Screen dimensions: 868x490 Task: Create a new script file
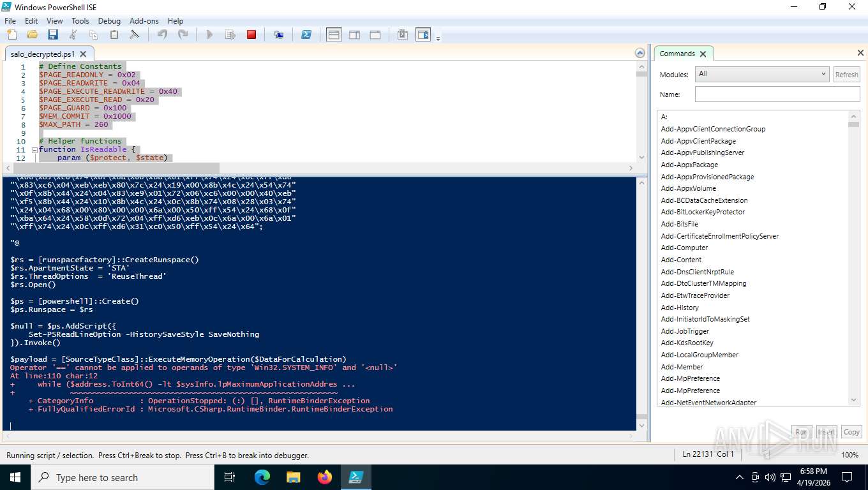pos(11,34)
